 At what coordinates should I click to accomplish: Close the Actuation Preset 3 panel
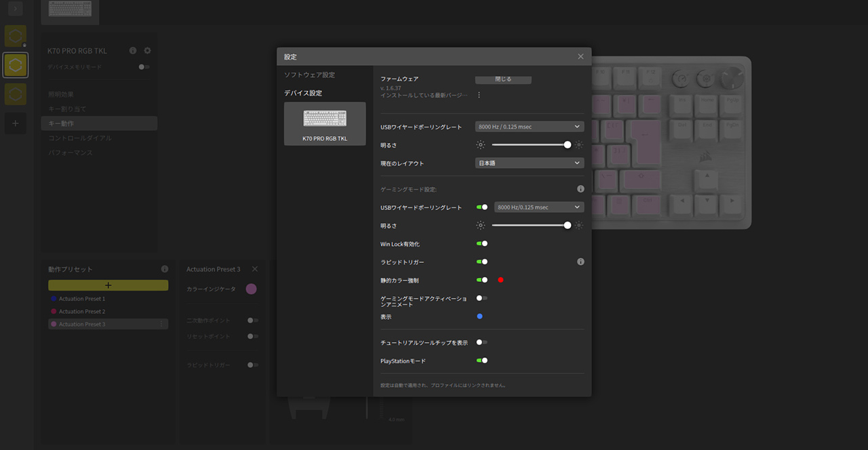tap(255, 269)
